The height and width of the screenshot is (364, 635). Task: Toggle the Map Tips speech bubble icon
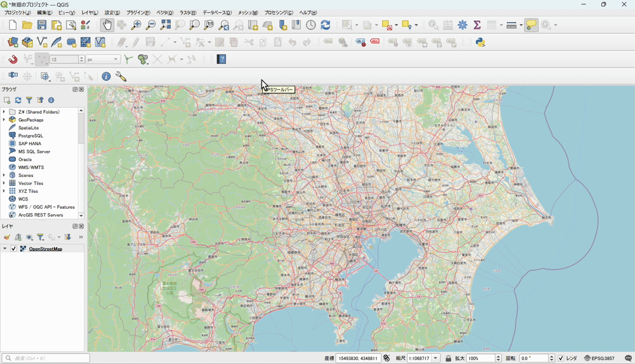point(531,25)
